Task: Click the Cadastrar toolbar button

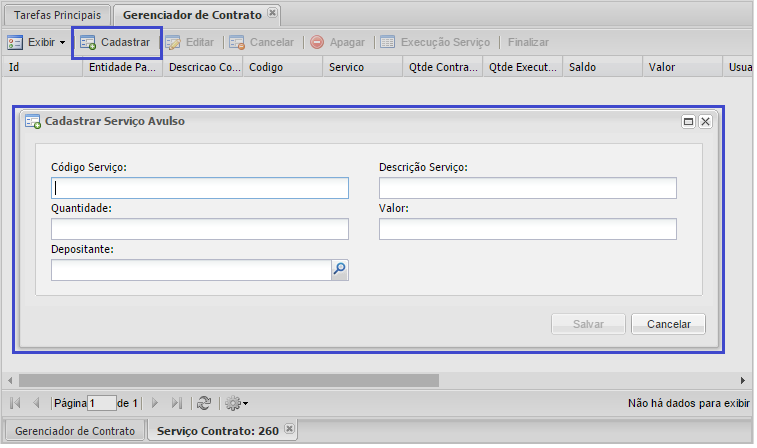Action: click(115, 42)
